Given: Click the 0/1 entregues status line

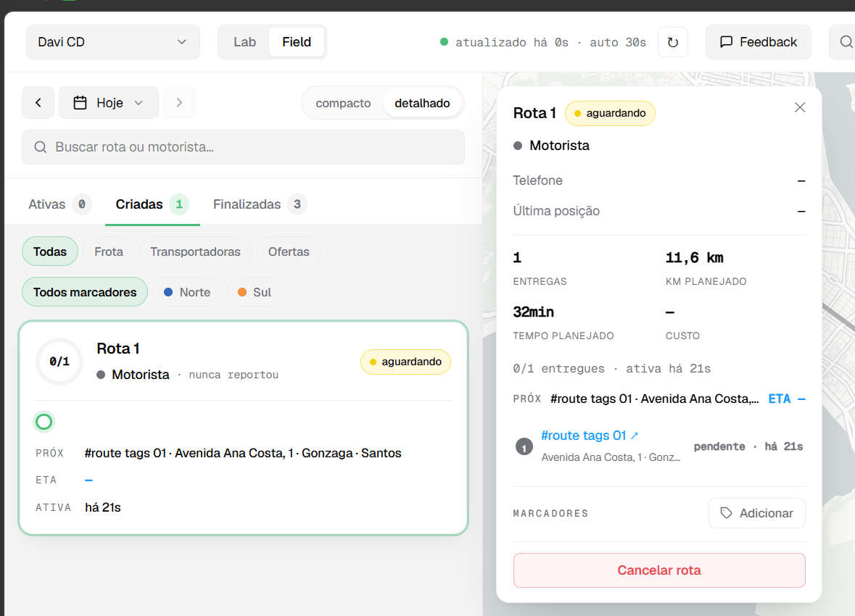Looking at the screenshot, I should [611, 368].
